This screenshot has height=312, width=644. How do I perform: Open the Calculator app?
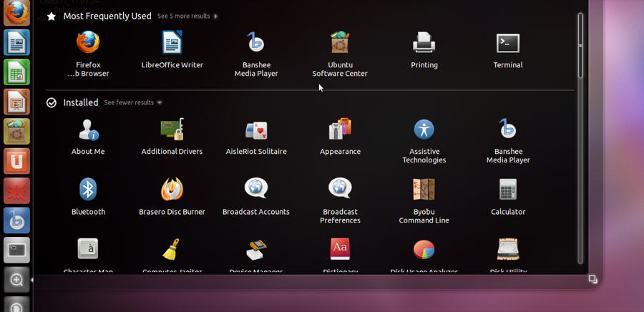pos(507,197)
